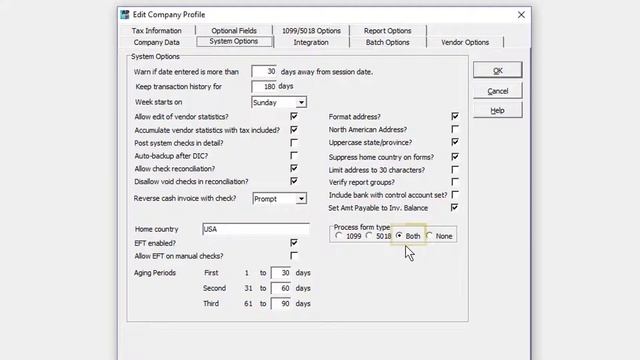
Task: Select the 5018 process form type
Action: pos(369,236)
